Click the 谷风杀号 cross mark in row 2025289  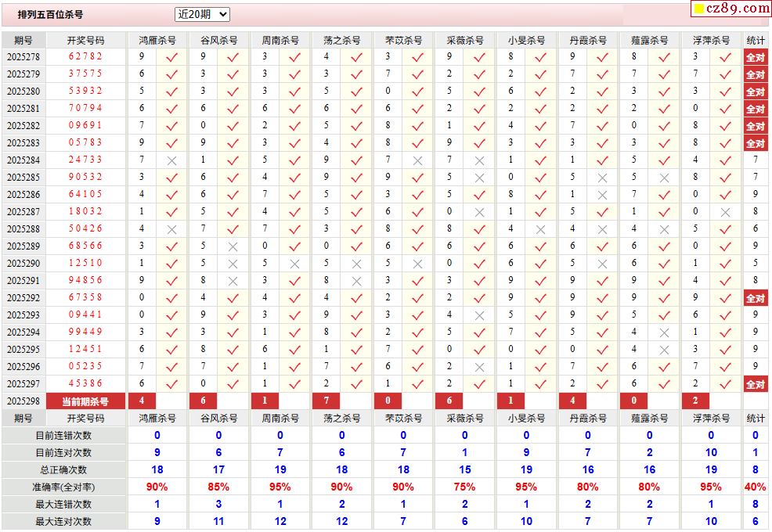point(233,246)
